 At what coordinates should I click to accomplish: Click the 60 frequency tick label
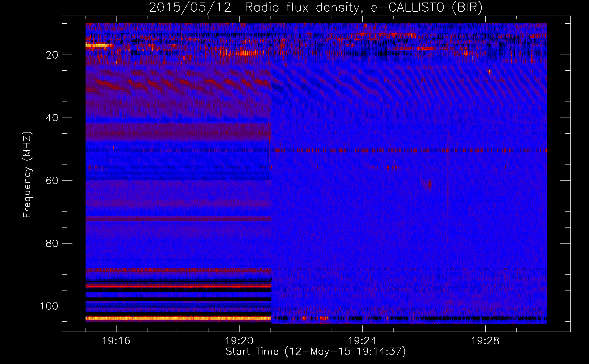point(52,181)
